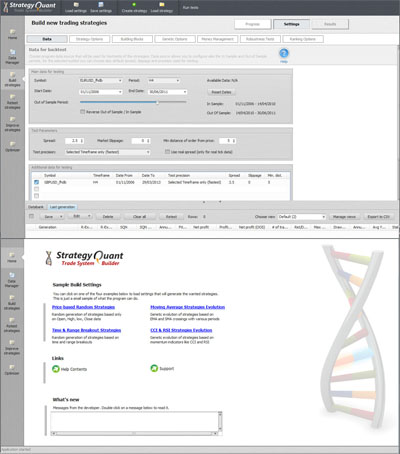Toggle the Use real spread checkbox
Image resolution: width=400 pixels, height=454 pixels.
coord(167,152)
